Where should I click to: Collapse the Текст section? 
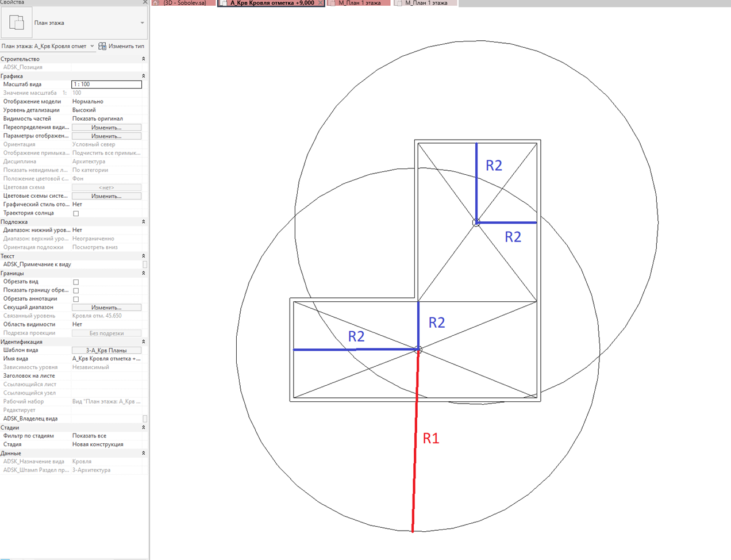(x=144, y=256)
